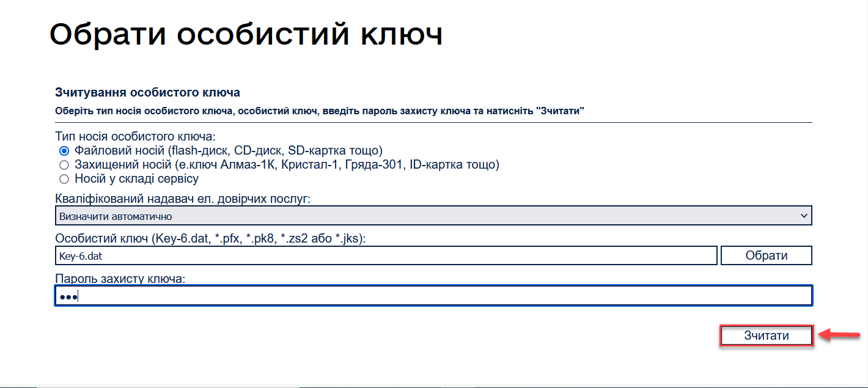
Task: Click the Key-6.dat file path field
Action: click(x=385, y=255)
